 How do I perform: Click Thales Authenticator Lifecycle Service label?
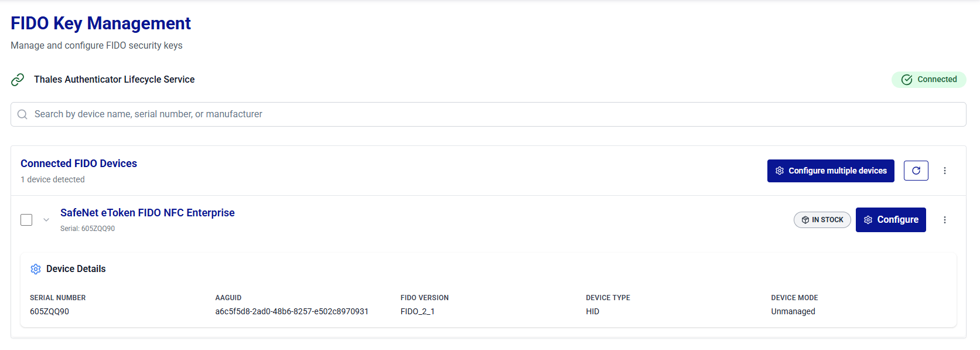coord(114,80)
